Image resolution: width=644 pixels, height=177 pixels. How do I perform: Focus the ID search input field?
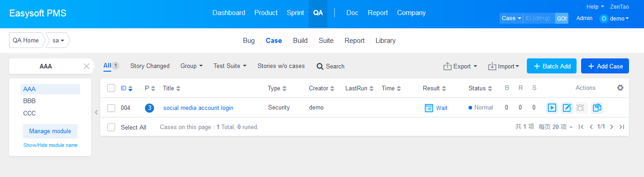click(539, 18)
